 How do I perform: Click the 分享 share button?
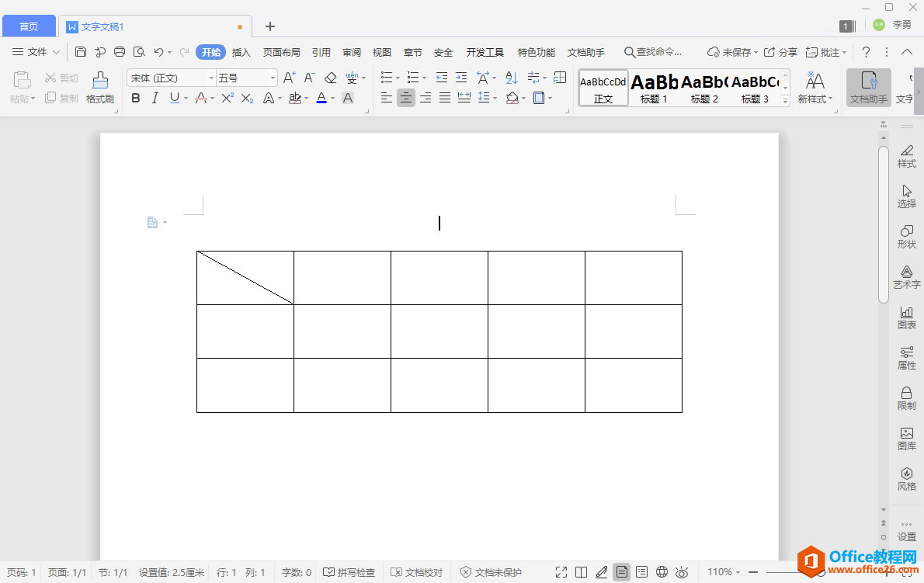pyautogui.click(x=780, y=53)
